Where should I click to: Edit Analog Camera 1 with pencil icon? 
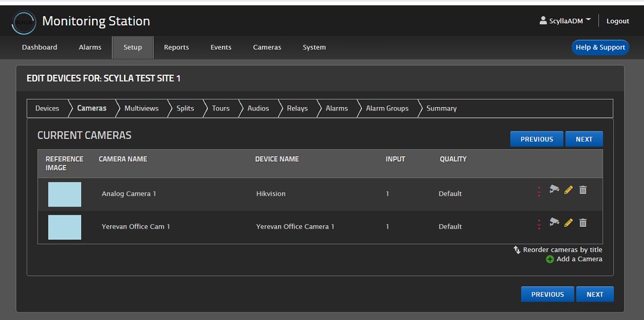click(569, 190)
